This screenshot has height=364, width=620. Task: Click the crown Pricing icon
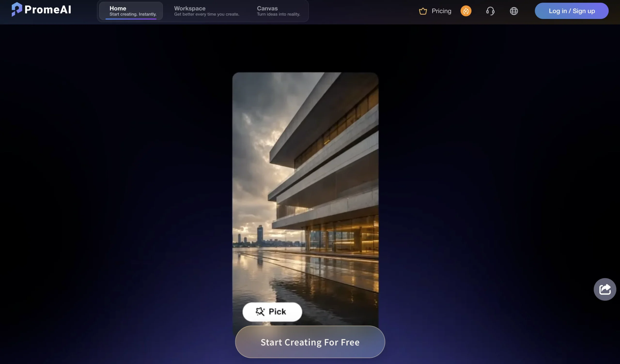coord(423,11)
